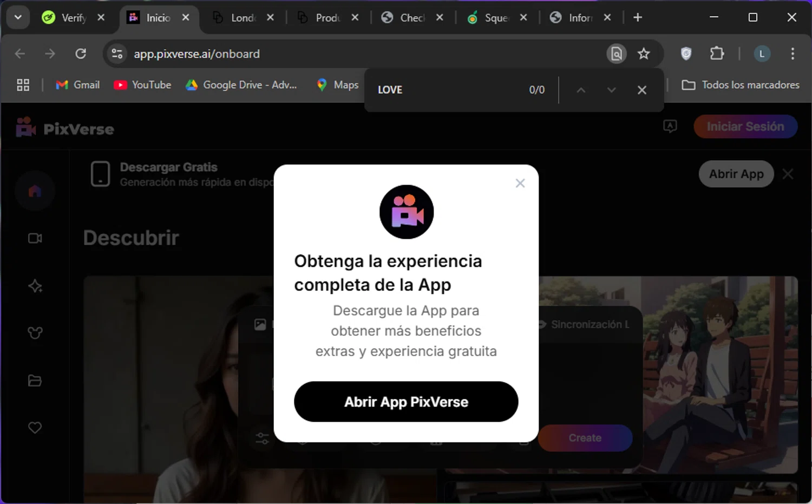The width and height of the screenshot is (812, 504).
Task: Reload the current page
Action: (x=81, y=54)
